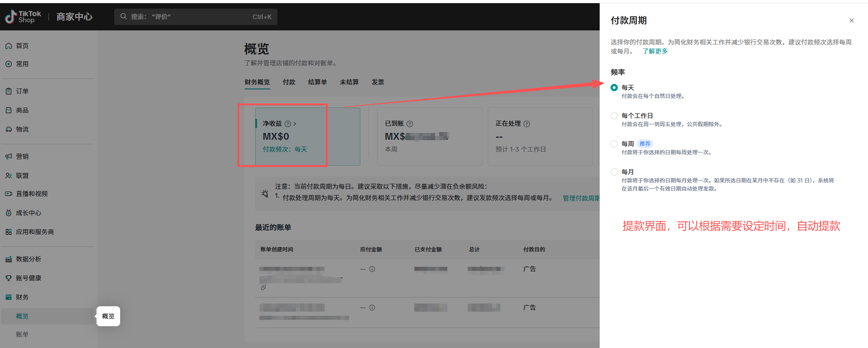Click the help icon beside 正在处理
The height and width of the screenshot is (348, 868).
527,124
